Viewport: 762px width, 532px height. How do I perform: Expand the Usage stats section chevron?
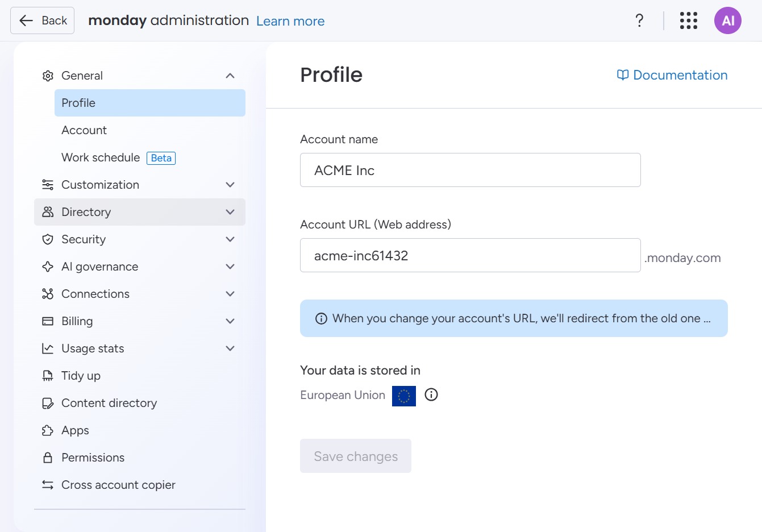click(230, 348)
